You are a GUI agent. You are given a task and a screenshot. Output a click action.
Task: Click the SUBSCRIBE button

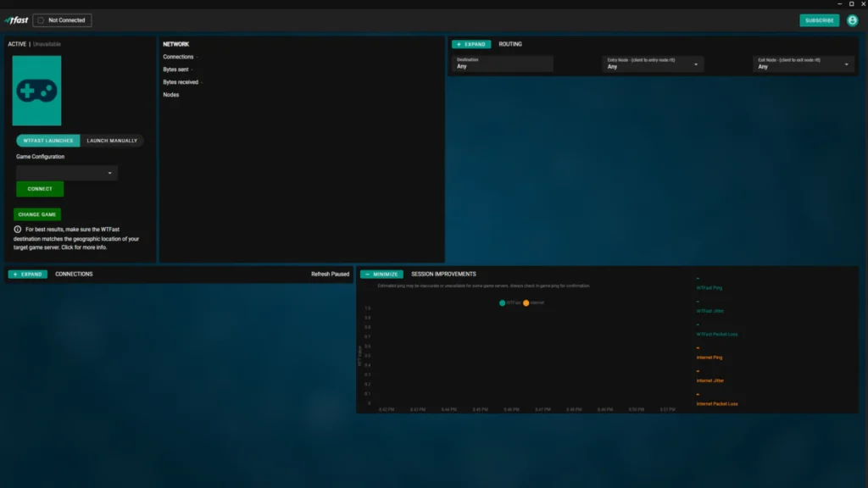coord(818,19)
